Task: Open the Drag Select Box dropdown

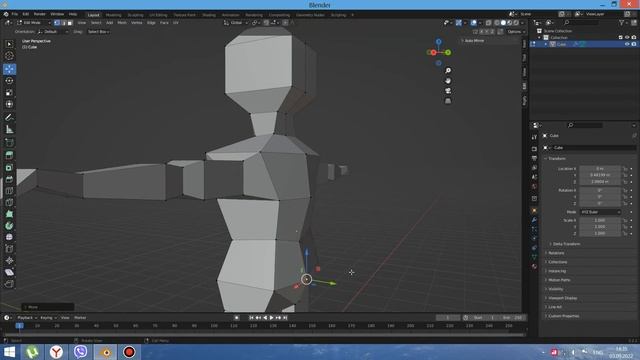Action: pyautogui.click(x=98, y=31)
